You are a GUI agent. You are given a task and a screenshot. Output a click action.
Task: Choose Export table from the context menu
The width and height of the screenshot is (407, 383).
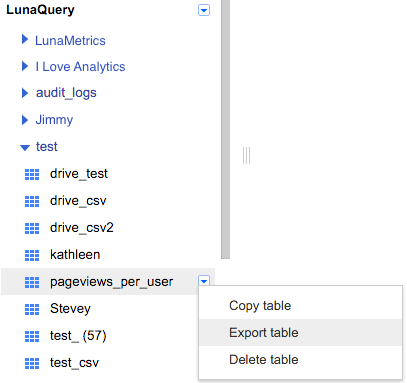click(x=300, y=333)
